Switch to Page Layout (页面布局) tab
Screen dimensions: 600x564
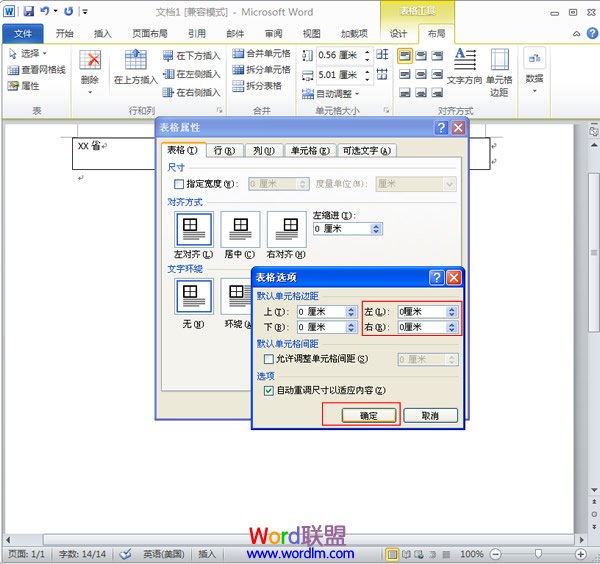pyautogui.click(x=150, y=34)
